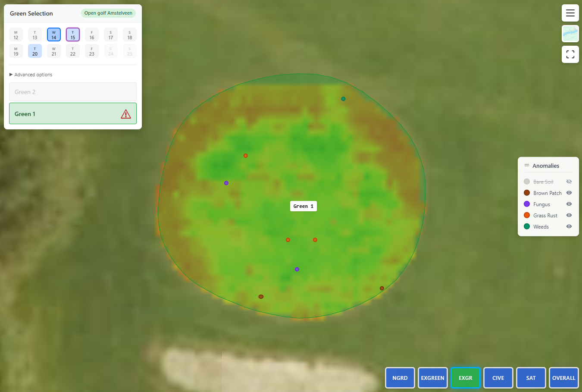Screen dimensions: 582x392
Task: Switch to the SAT view
Action: point(531,378)
